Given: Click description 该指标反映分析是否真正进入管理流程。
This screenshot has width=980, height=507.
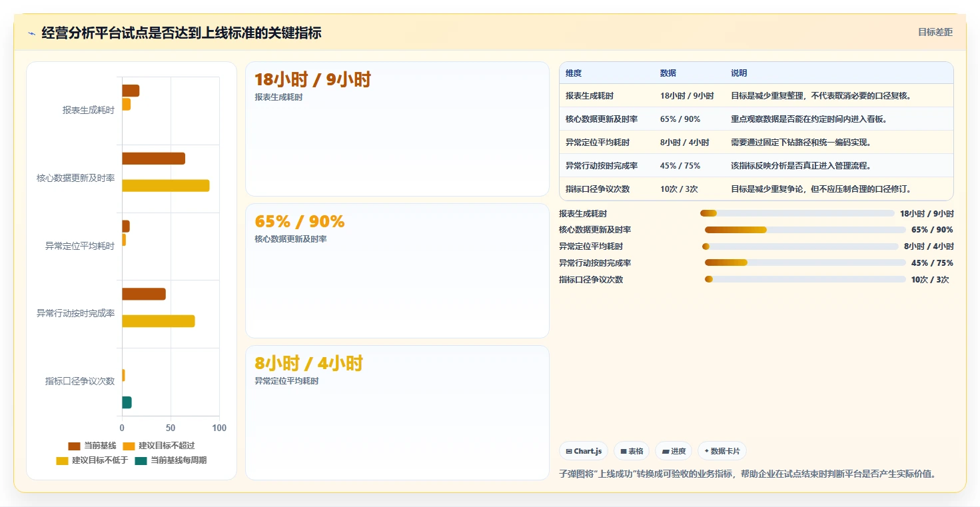Looking at the screenshot, I should click(x=801, y=166).
